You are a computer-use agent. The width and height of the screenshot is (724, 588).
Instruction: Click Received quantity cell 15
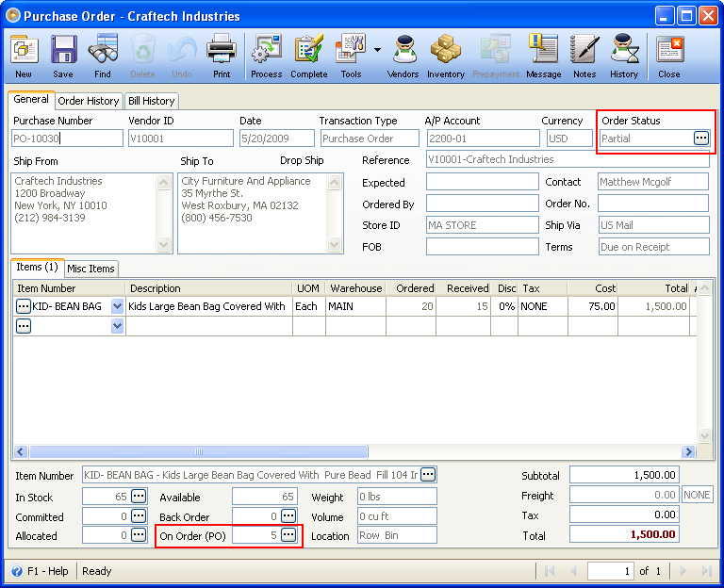pos(463,306)
